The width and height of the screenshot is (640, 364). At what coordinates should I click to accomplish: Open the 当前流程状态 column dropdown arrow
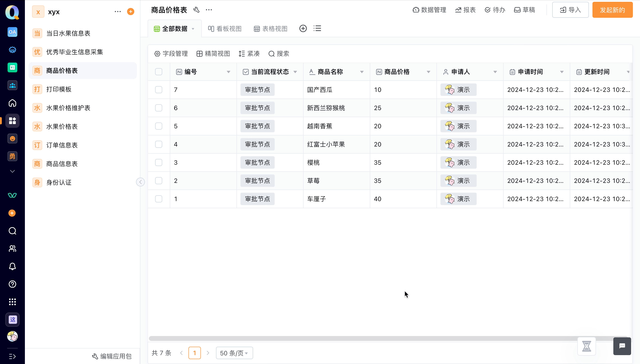[x=295, y=72]
